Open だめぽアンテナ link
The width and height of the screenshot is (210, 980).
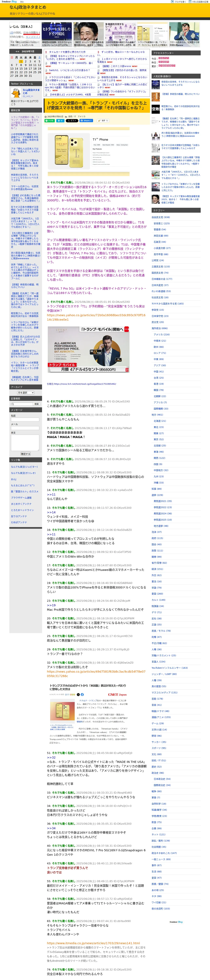[x=19, y=522]
